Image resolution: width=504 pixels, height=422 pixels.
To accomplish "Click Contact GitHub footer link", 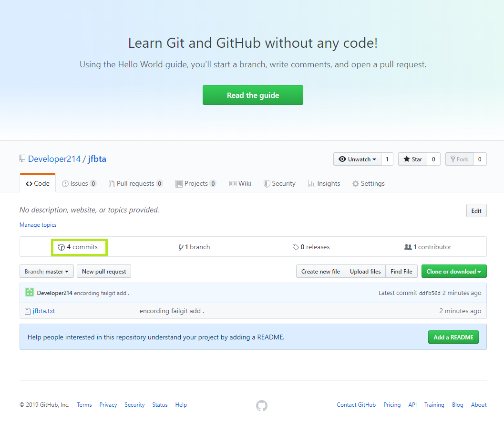I will [356, 405].
